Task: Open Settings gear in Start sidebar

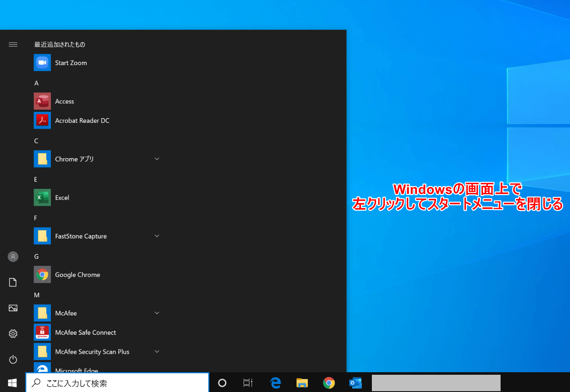Action: (x=13, y=334)
